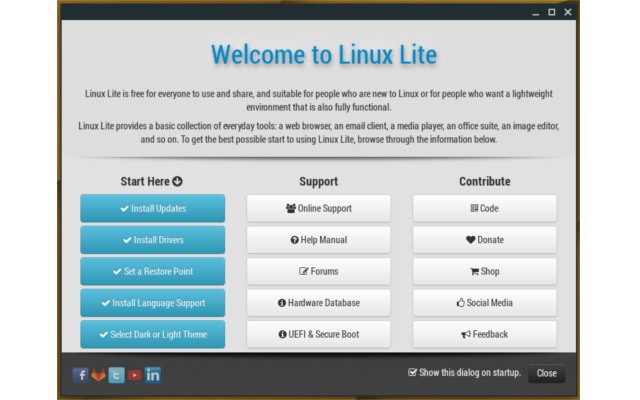Choose Set a Restore Point
The width and height of the screenshot is (640, 400).
[x=153, y=271]
